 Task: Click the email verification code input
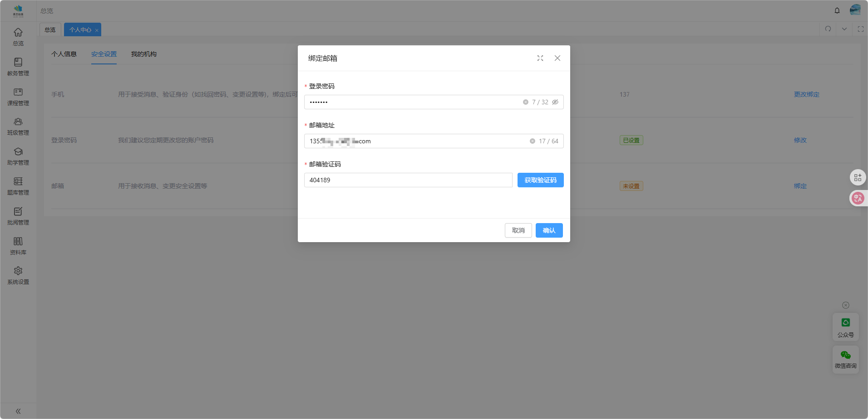pyautogui.click(x=408, y=180)
